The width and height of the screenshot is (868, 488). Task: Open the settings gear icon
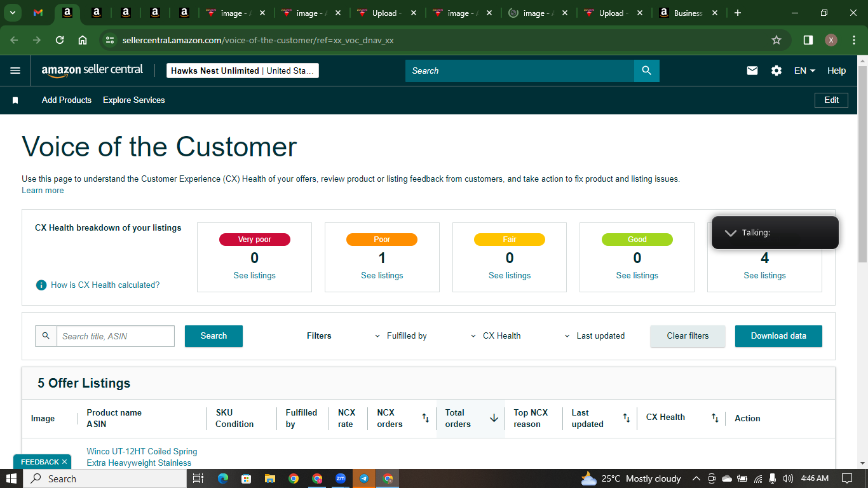776,71
